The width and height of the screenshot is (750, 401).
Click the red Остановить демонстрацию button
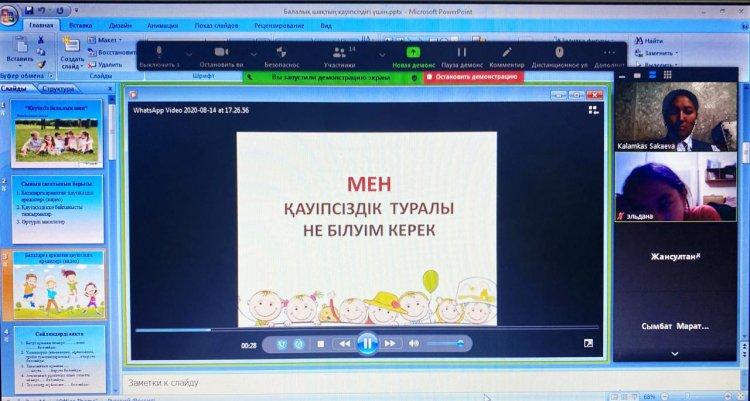pos(472,76)
